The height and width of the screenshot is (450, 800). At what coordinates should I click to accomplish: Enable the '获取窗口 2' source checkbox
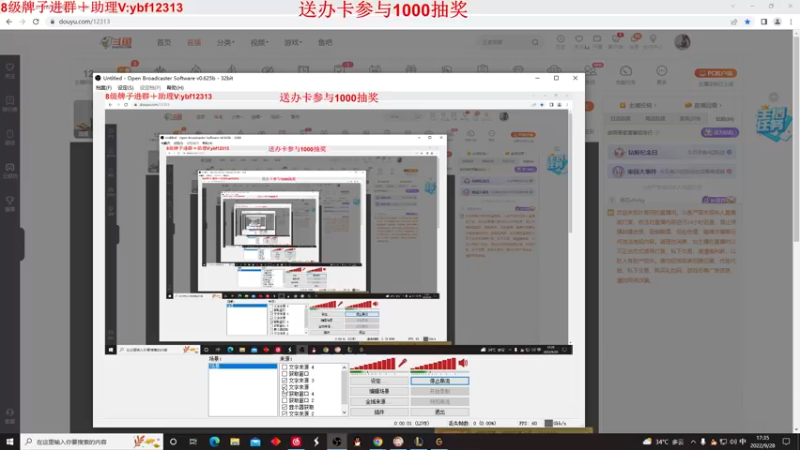pyautogui.click(x=285, y=401)
